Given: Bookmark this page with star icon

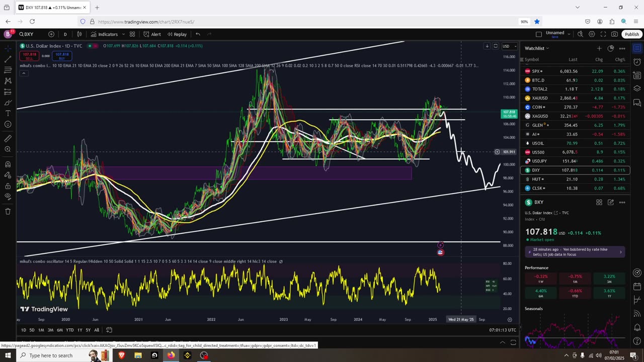Looking at the screenshot, I should click(537, 22).
